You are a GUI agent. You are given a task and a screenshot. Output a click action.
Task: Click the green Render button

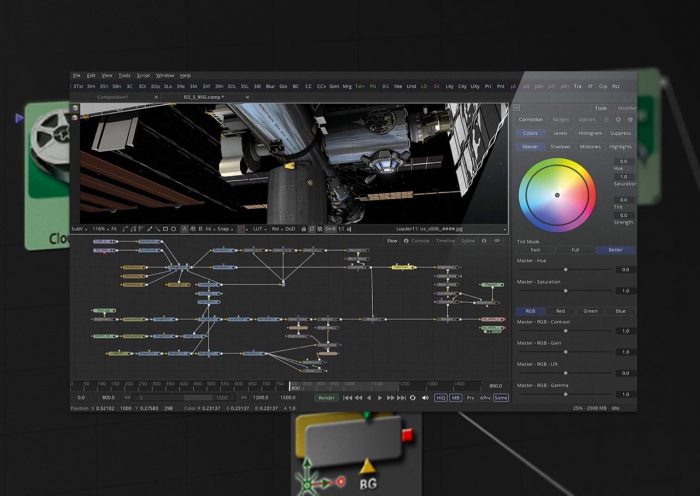pos(326,397)
